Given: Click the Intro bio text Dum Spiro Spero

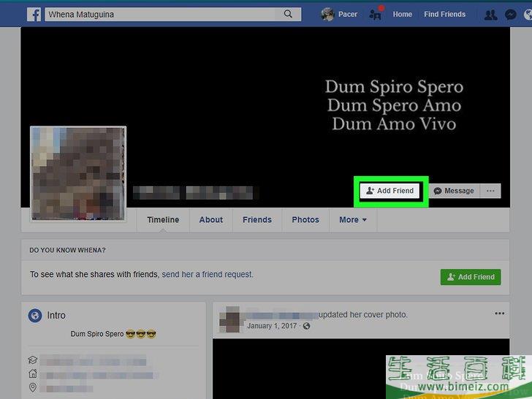Looking at the screenshot, I should coord(113,334).
